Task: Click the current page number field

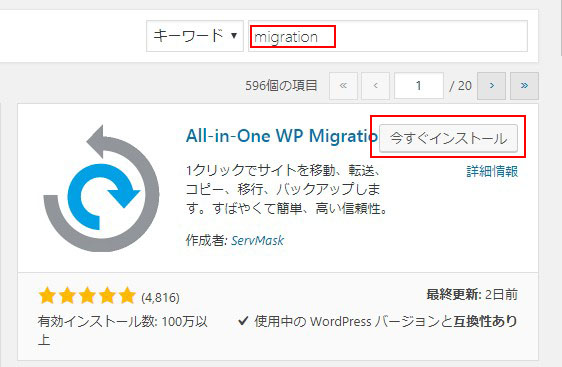Action: pyautogui.click(x=419, y=86)
